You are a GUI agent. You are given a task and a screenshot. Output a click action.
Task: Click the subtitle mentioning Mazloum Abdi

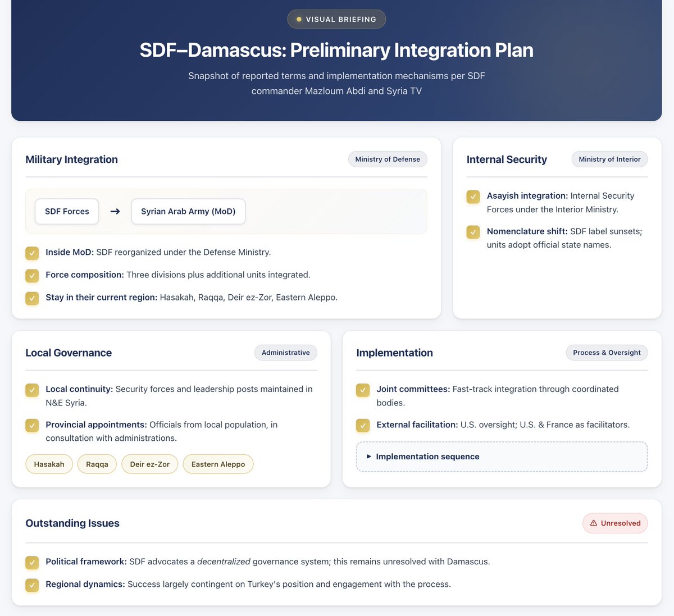pyautogui.click(x=336, y=83)
